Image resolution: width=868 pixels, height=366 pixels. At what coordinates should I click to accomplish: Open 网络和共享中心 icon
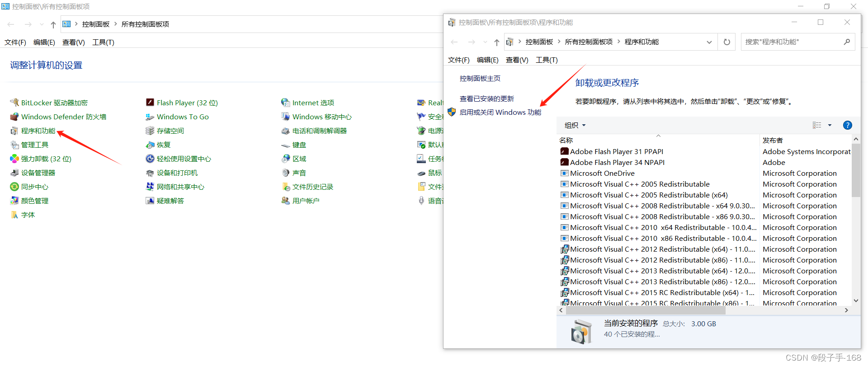pos(150,187)
